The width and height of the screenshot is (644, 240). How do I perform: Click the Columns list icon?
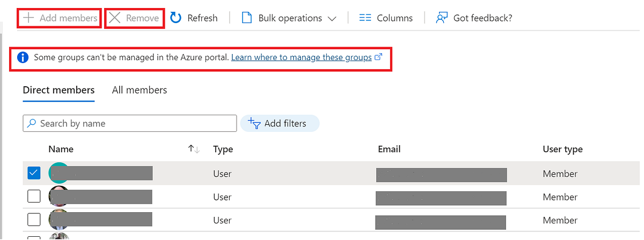pyautogui.click(x=365, y=18)
